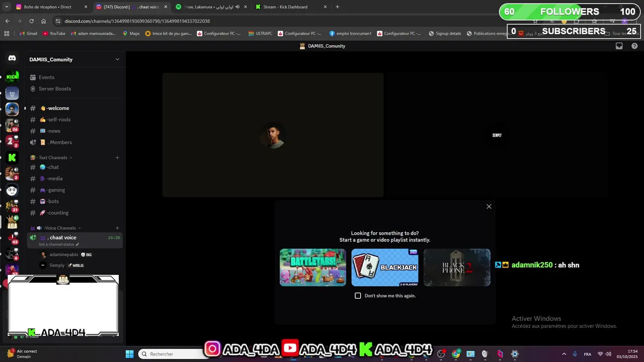
Task: Switch to the Lakamura music tab
Action: 212,7
